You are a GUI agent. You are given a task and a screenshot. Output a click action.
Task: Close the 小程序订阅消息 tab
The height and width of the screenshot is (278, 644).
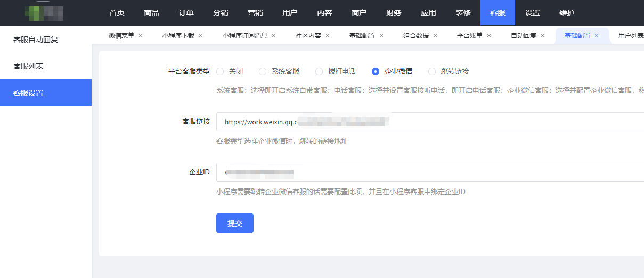coord(274,36)
